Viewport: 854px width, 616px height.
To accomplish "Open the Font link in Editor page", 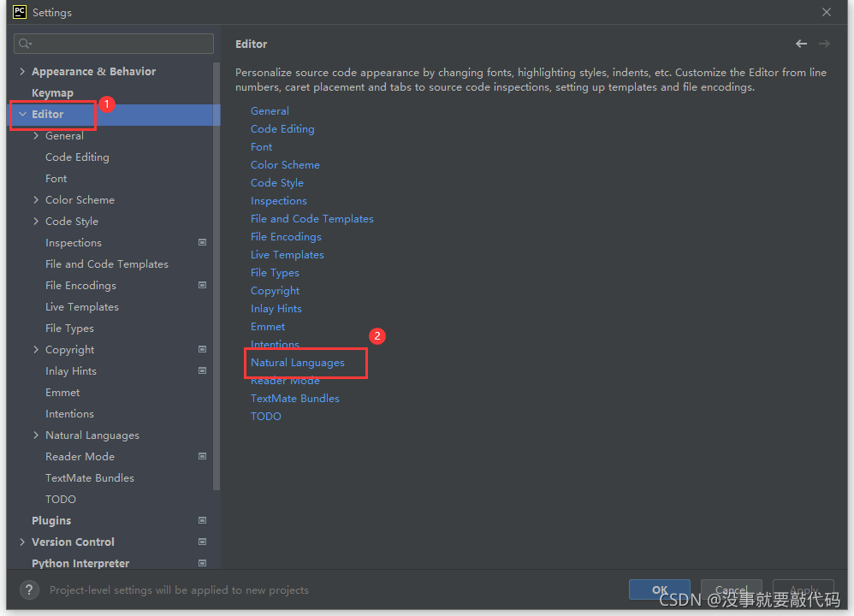I will click(262, 147).
